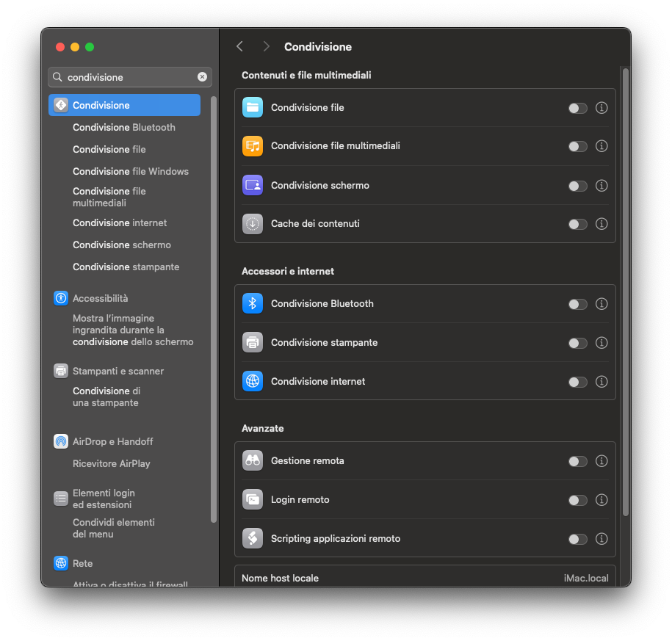
Task: Click the Rete globe sidebar icon
Action: pos(61,563)
